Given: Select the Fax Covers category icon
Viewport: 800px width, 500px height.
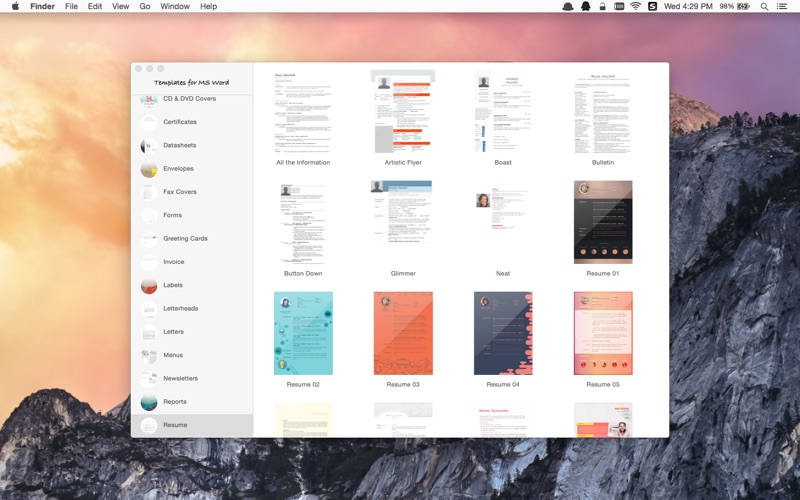Looking at the screenshot, I should point(149,192).
